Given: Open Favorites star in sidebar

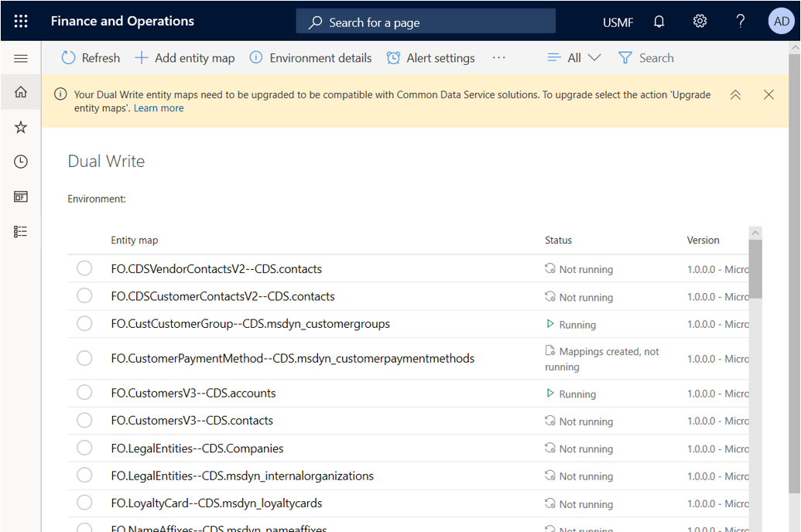Looking at the screenshot, I should (21, 127).
